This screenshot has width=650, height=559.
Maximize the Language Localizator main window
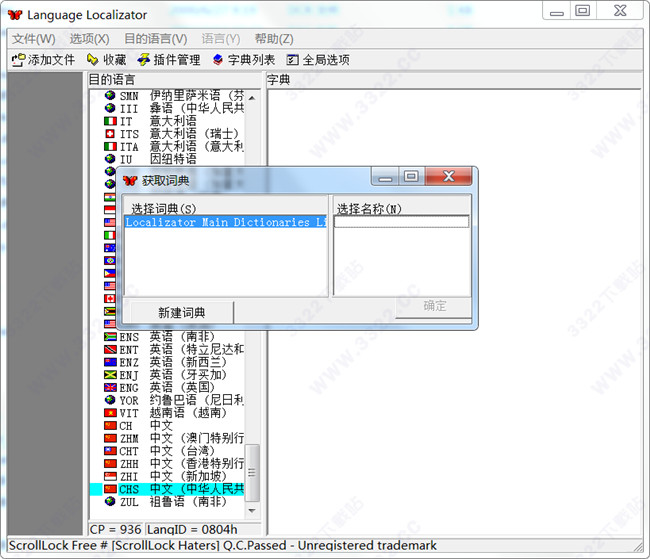click(x=582, y=11)
